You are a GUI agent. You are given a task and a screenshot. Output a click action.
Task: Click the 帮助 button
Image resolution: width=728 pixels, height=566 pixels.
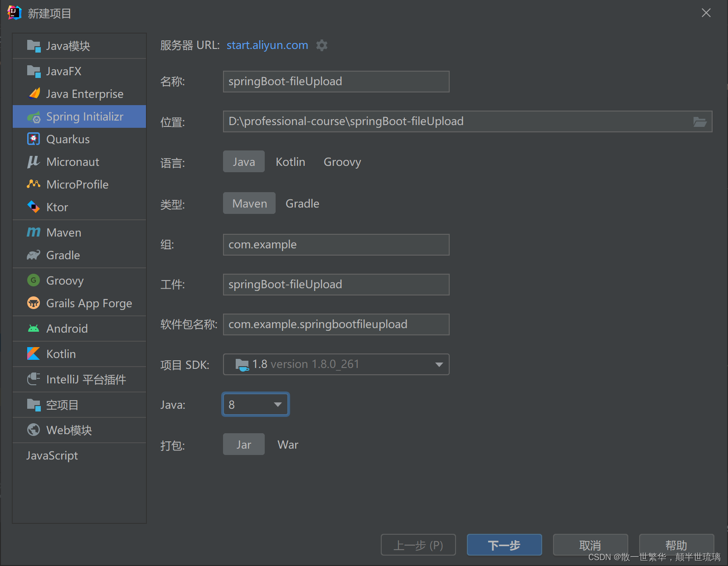click(676, 545)
